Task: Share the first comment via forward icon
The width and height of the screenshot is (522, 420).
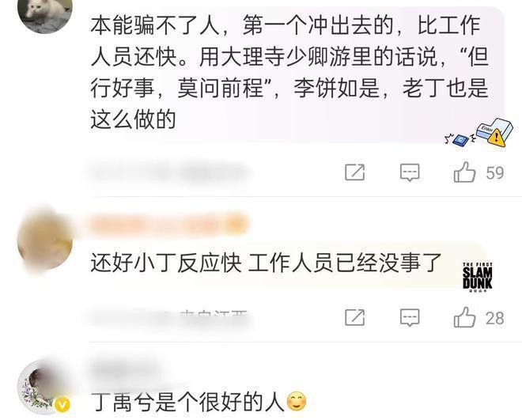Action: coord(355,172)
